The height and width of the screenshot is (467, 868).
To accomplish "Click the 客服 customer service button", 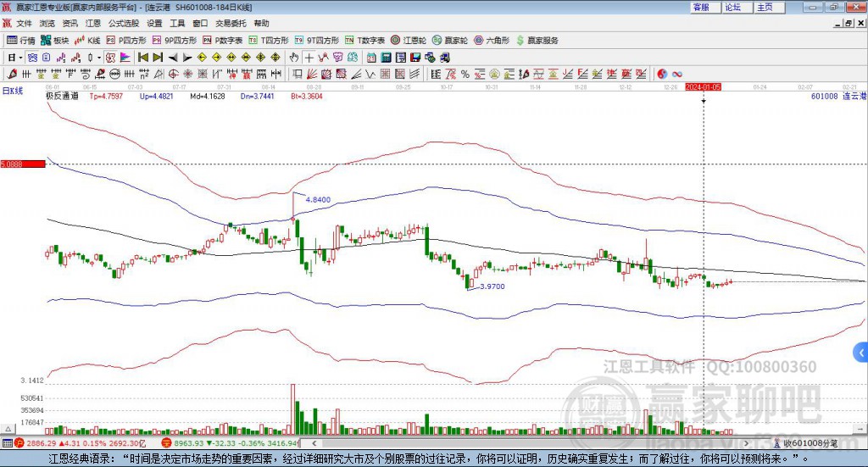I will click(x=705, y=7).
